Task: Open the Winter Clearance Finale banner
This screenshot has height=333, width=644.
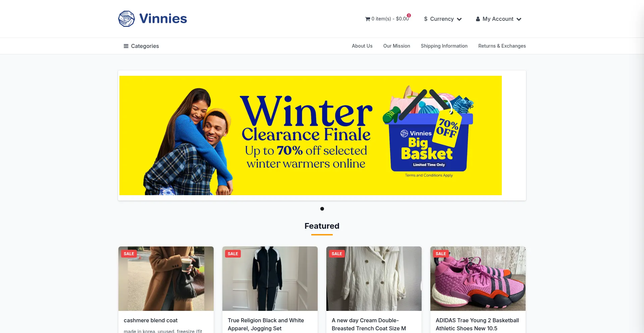Action: [x=311, y=135]
